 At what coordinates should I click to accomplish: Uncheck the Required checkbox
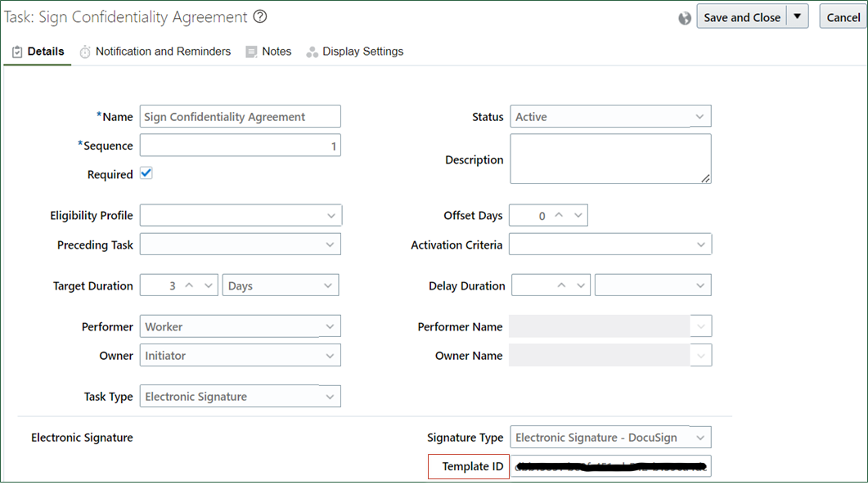coord(146,173)
